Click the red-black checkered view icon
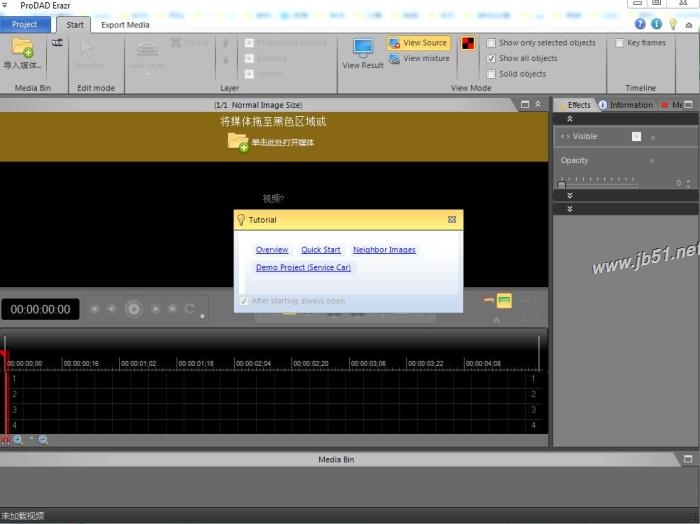This screenshot has height=524, width=700. coord(467,43)
